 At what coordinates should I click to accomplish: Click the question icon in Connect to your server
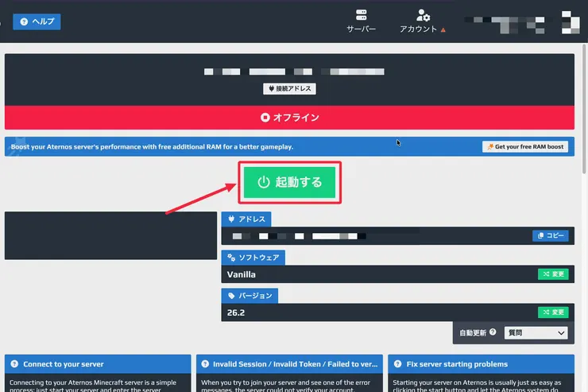(14, 364)
